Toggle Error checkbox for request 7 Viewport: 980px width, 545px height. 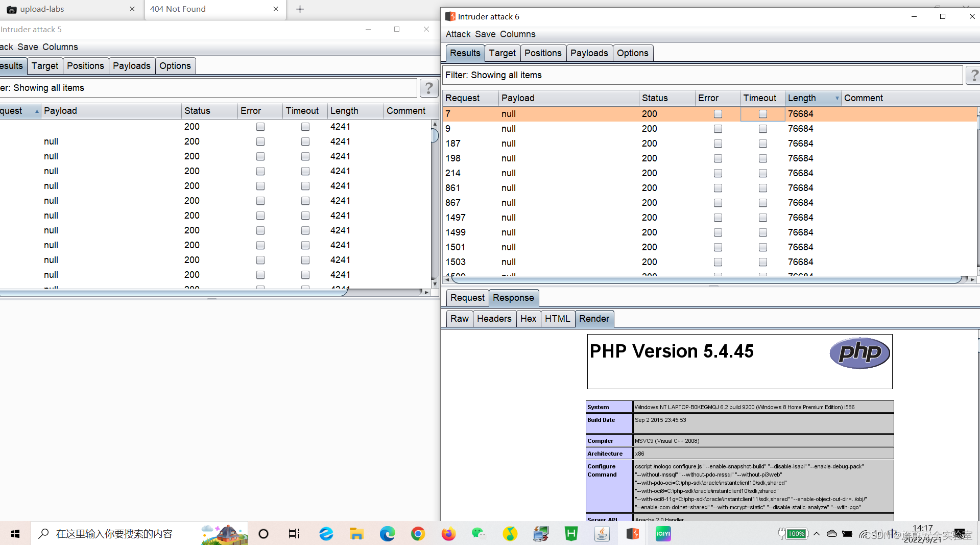tap(718, 114)
